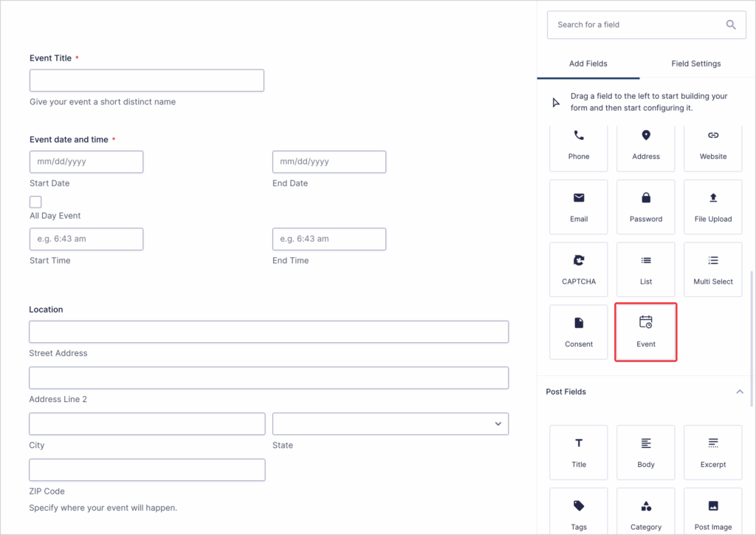This screenshot has height=535, width=756.
Task: Switch to the Field Settings tab
Action: (x=695, y=64)
